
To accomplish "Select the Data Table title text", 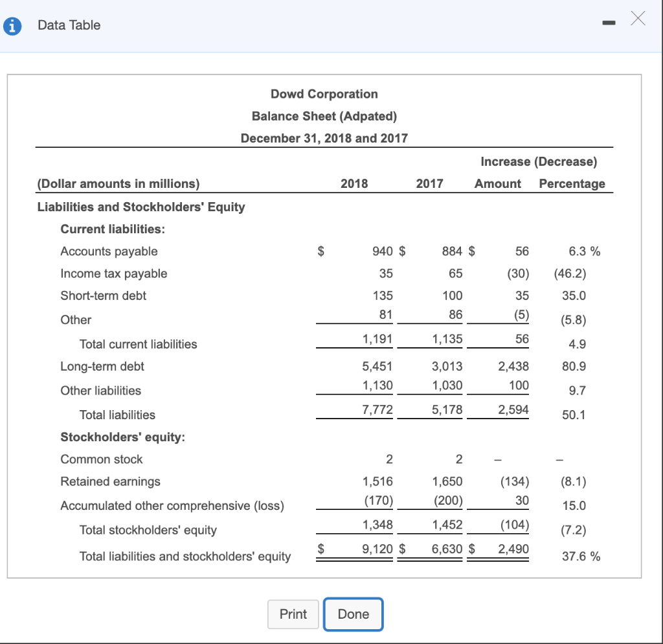I will click(69, 25).
